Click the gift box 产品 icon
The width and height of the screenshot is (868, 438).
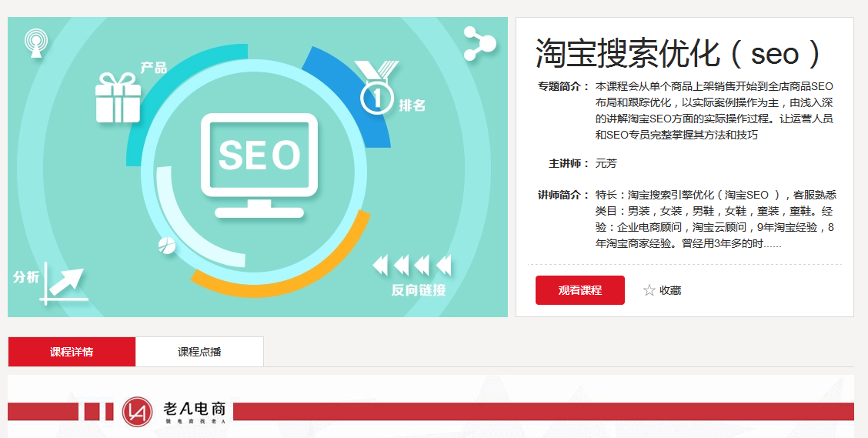[x=118, y=98]
